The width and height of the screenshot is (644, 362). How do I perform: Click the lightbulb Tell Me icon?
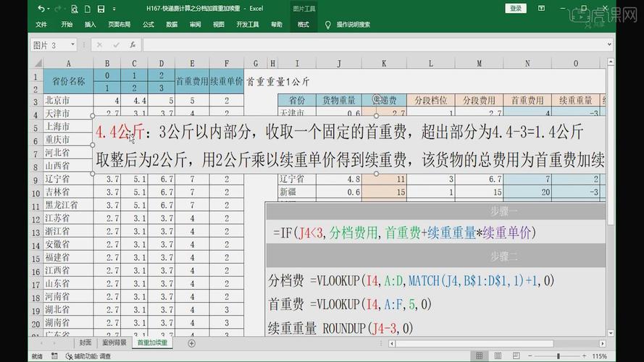pos(327,25)
